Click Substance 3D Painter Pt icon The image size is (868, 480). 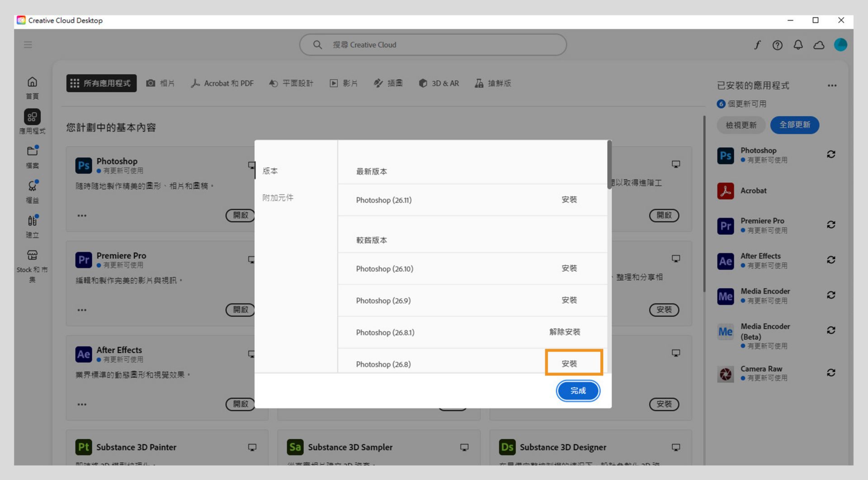84,447
